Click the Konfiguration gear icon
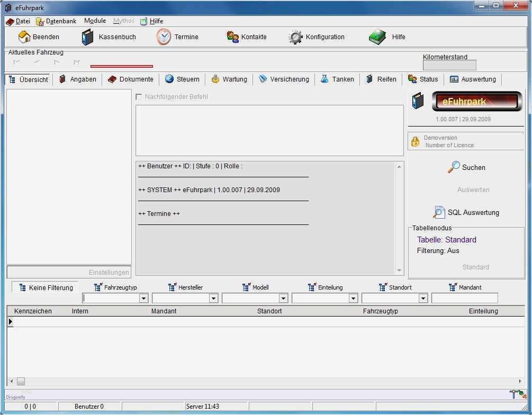 [295, 37]
